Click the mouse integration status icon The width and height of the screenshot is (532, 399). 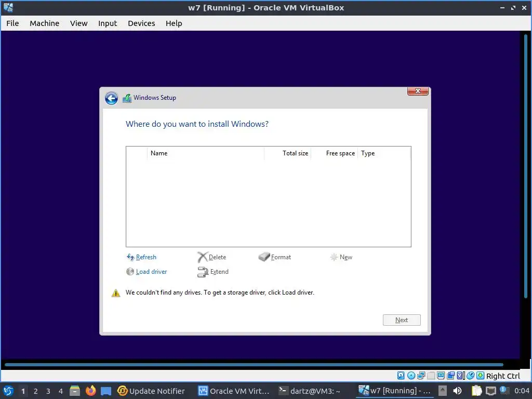pyautogui.click(x=470, y=376)
